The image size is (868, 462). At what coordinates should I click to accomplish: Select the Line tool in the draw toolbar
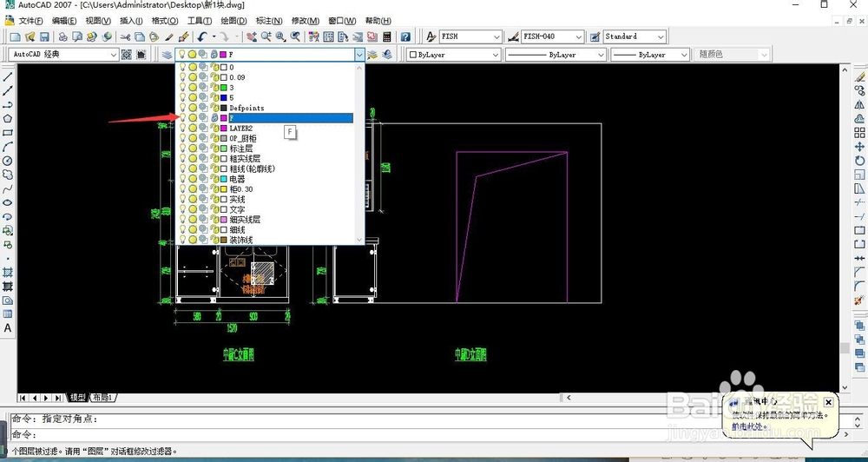click(8, 77)
